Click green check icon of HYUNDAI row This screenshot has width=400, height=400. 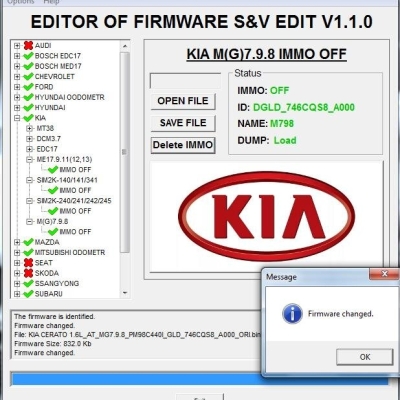pyautogui.click(x=28, y=108)
